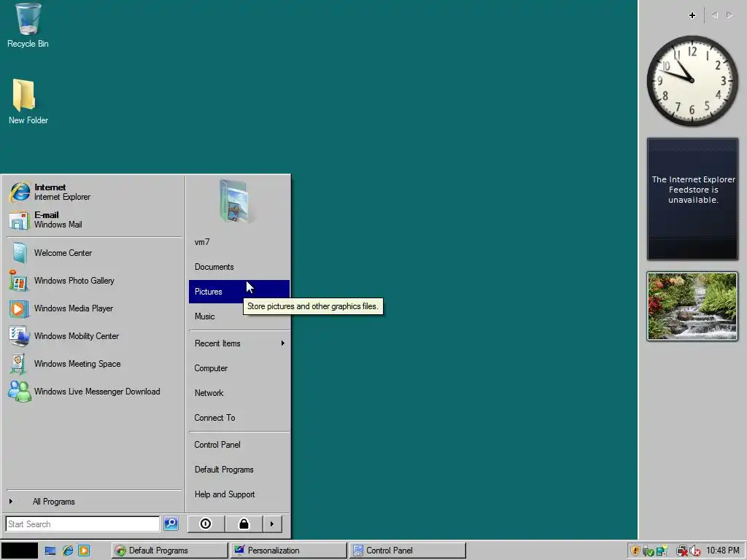Viewport: 747px width, 560px height.
Task: Click Internet Explorer quick launch icon
Action: pyautogui.click(x=68, y=551)
